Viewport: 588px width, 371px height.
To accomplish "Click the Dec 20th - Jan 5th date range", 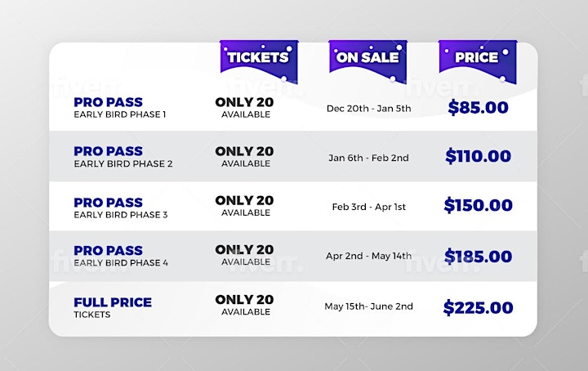I will [x=368, y=109].
